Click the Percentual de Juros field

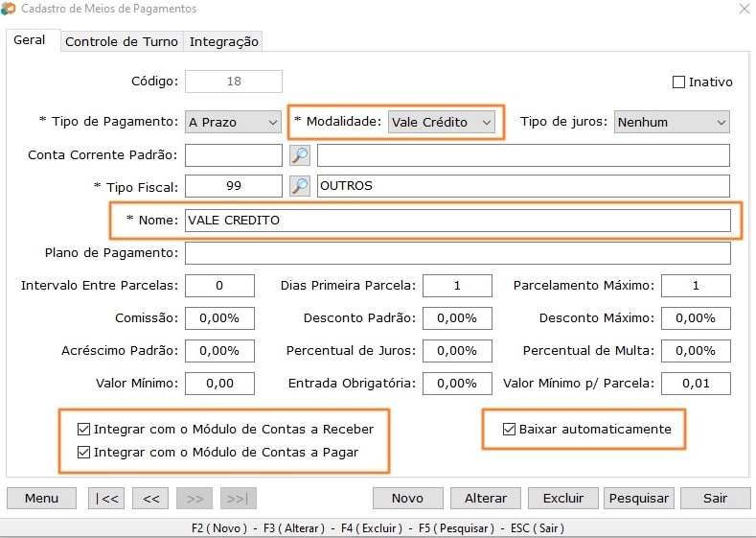[458, 351]
